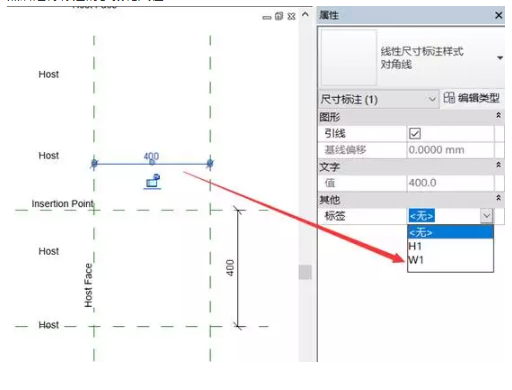Click scroll-up arrow above view scrollbar
Screen dimensions: 512x390
click(305, 15)
